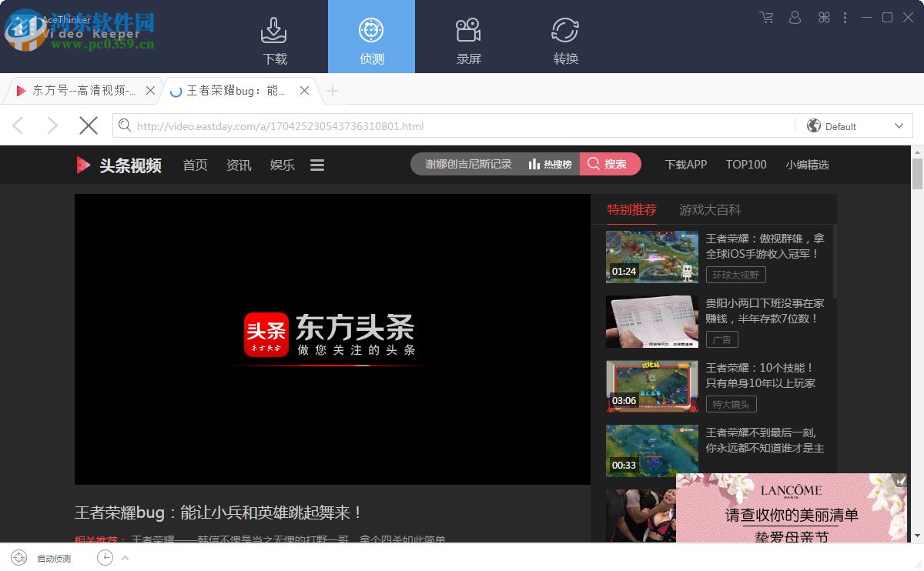
Task: Toggle the 热搜榜 hot search list
Action: pos(549,164)
